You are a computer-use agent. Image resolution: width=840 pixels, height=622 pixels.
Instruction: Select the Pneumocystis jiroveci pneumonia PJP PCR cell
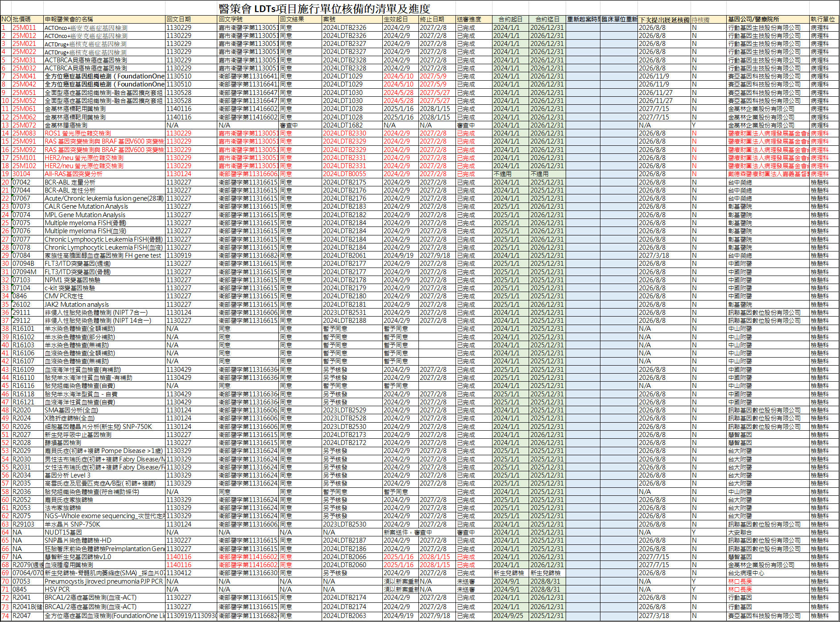(103, 581)
